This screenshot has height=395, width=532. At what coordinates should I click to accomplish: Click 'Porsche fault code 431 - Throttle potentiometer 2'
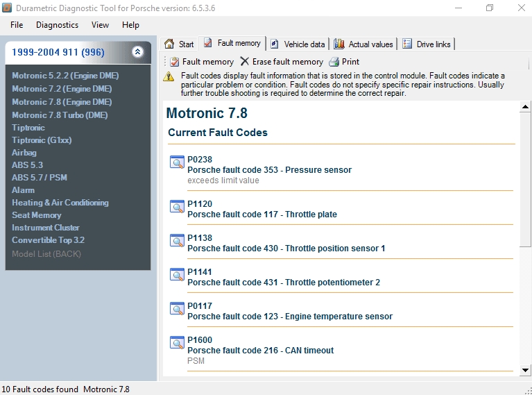pos(284,283)
